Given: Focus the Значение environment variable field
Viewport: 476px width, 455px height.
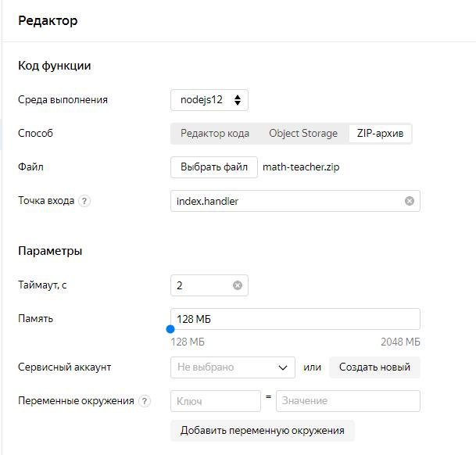Looking at the screenshot, I should [348, 401].
